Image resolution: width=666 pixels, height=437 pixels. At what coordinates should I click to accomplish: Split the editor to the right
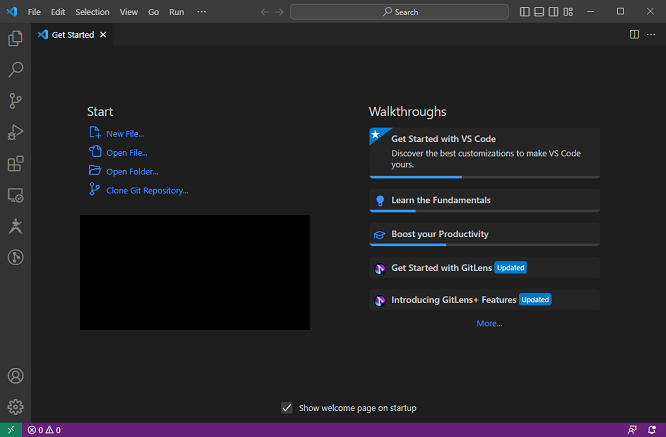634,34
